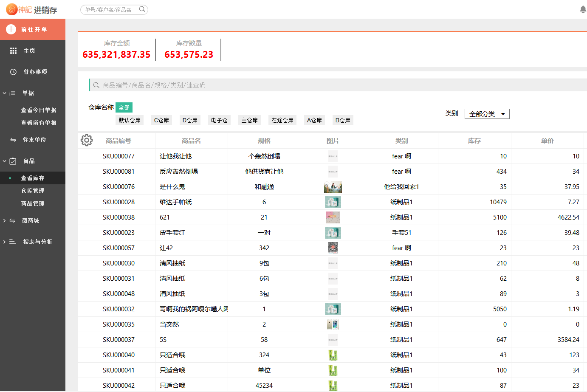The image size is (587, 392).
Task: Click the 商品 clipboard icon
Action: [13, 161]
